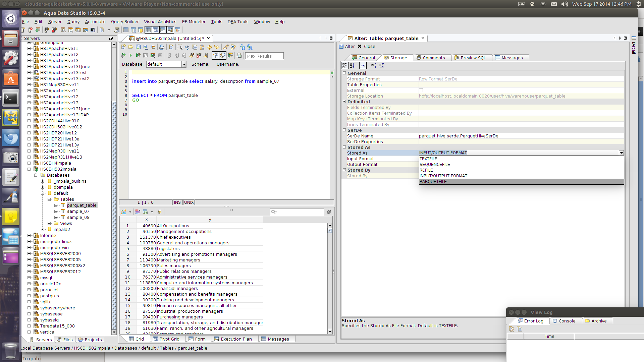Collapse the SerDe property group
Viewport: 644px width, 362px height.
pyautogui.click(x=344, y=130)
